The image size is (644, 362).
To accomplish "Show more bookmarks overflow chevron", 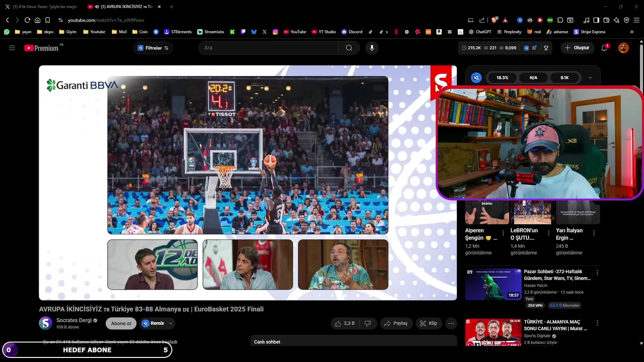I will 632,32.
